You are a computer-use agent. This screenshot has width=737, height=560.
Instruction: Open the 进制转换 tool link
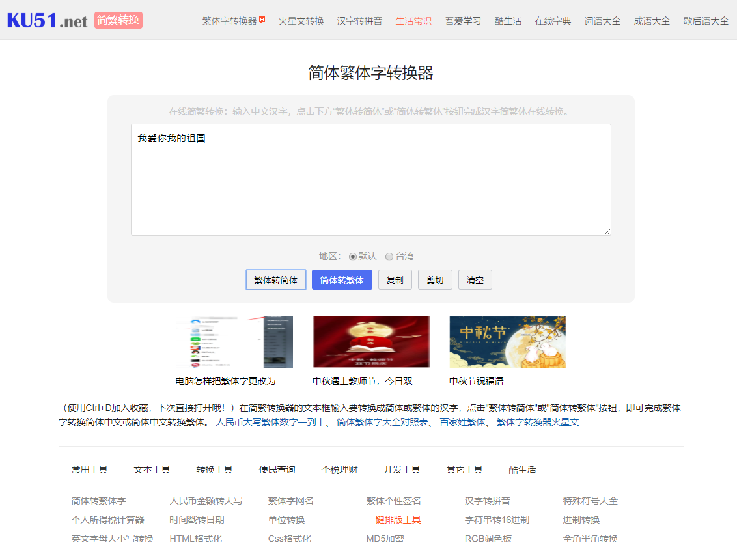point(581,520)
